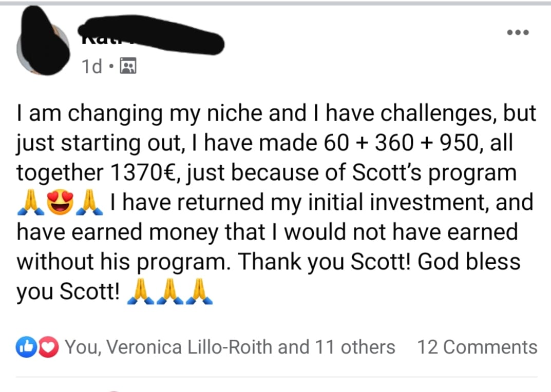Click the middle praying hands in the final row

[169, 292]
